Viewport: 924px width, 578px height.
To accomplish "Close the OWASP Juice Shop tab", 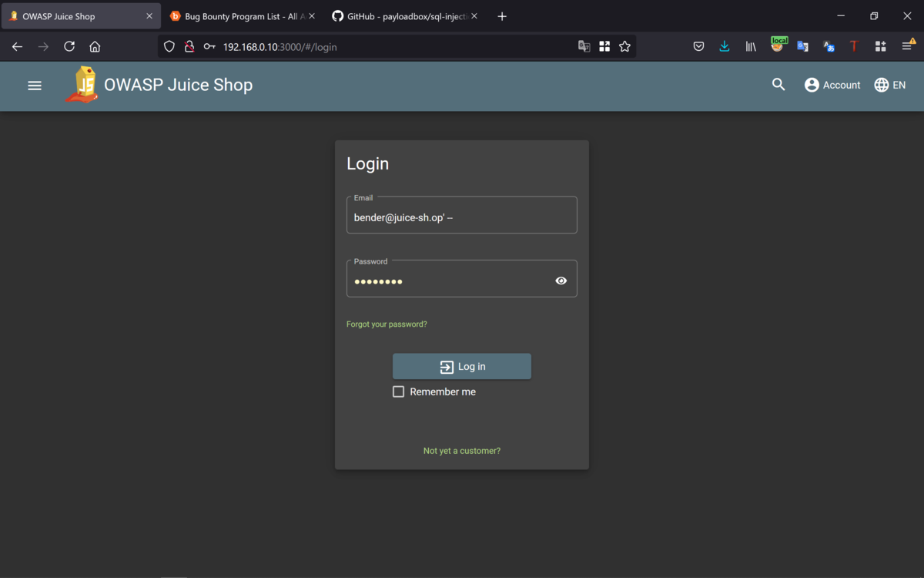I will tap(149, 16).
